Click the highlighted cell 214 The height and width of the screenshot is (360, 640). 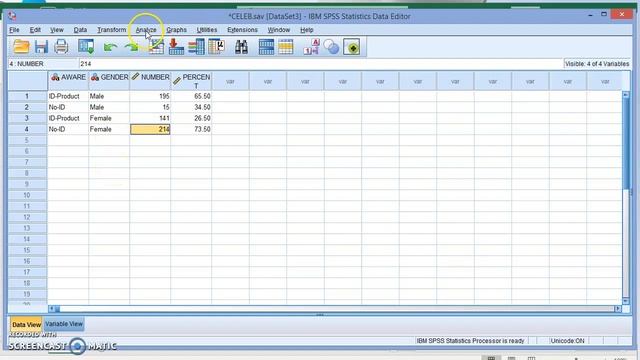click(150, 129)
